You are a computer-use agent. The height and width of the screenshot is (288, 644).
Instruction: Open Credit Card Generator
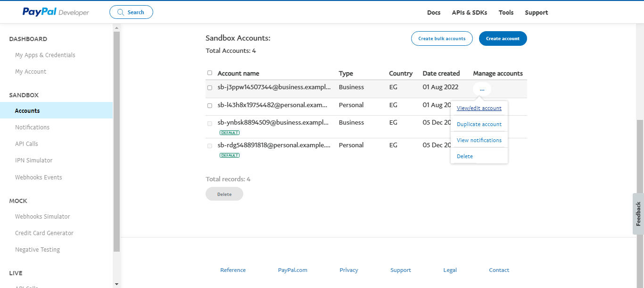coord(44,233)
